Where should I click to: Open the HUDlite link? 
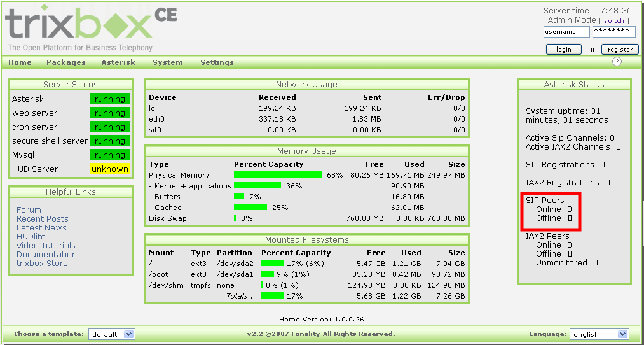[31, 236]
